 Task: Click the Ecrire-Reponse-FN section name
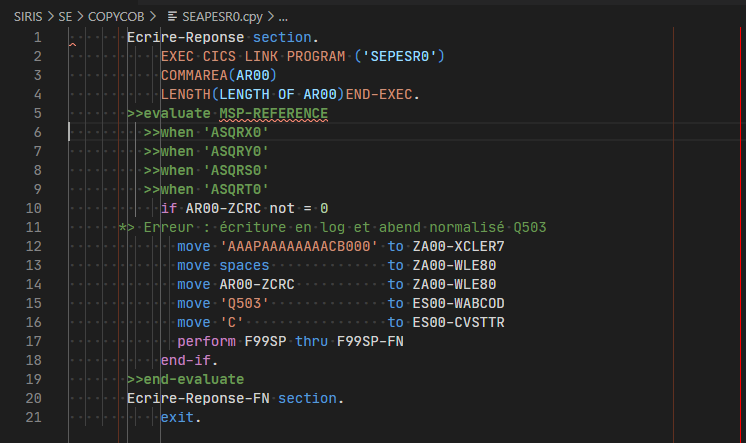point(200,398)
